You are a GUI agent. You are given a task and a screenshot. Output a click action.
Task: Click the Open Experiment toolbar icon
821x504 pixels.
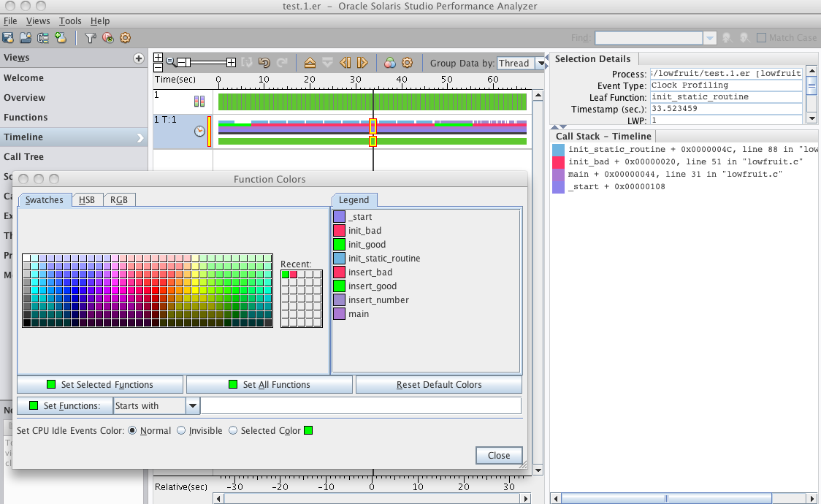[25, 38]
